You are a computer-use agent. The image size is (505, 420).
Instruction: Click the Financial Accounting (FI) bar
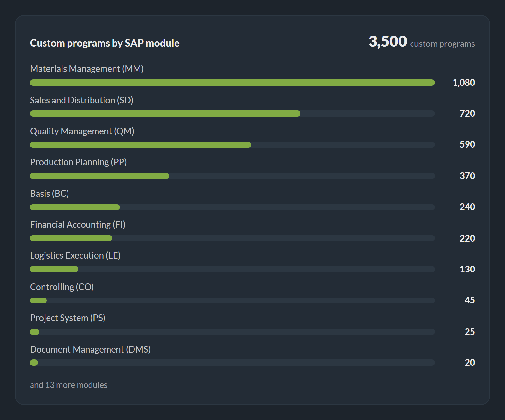(232, 238)
